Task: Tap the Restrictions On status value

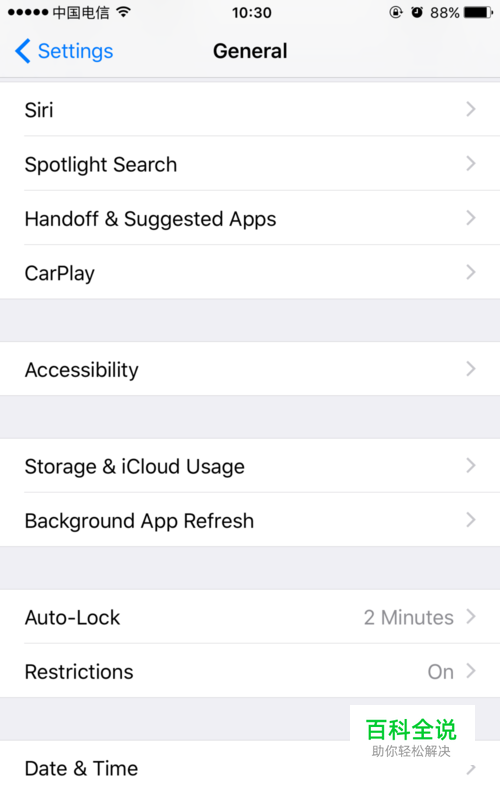Action: [x=441, y=672]
